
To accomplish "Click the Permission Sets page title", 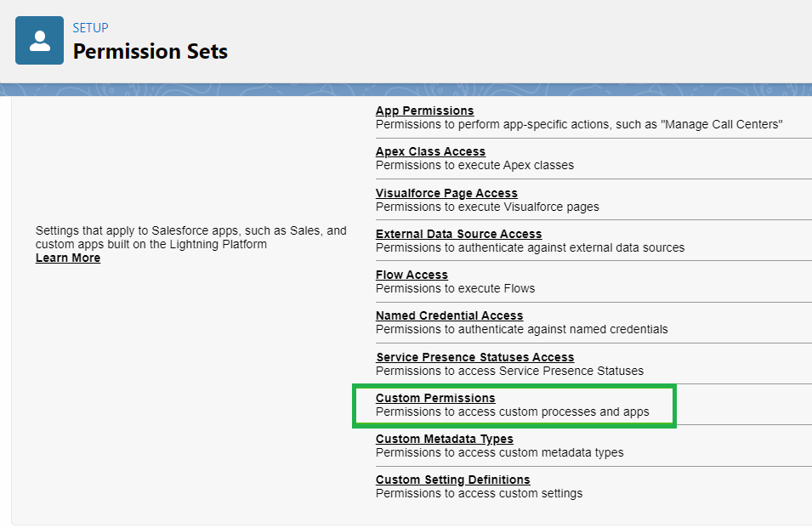I will (x=150, y=51).
